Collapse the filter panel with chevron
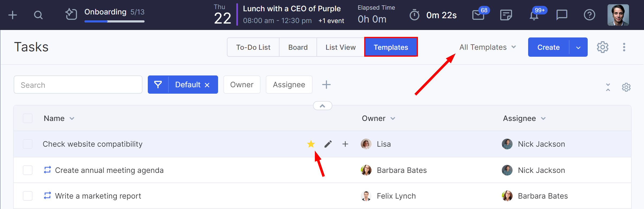 322,106
